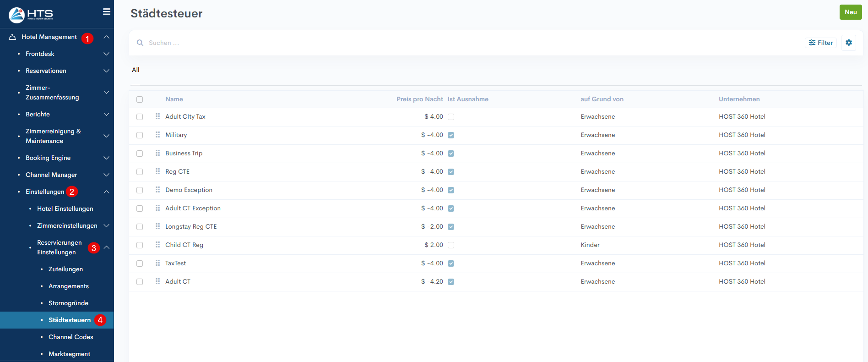
Task: Type in the Suchen search field
Action: click(458, 43)
